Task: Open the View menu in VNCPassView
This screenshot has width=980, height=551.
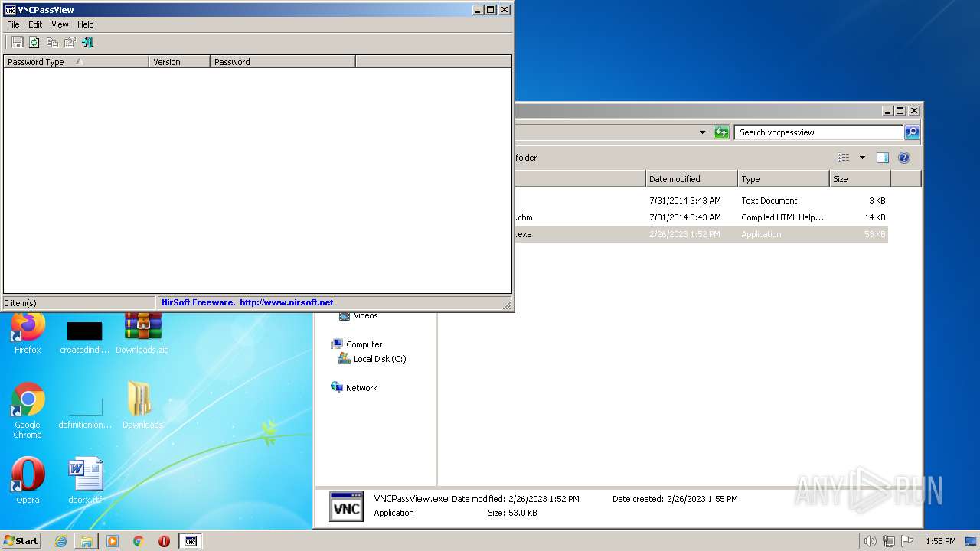Action: (x=60, y=24)
